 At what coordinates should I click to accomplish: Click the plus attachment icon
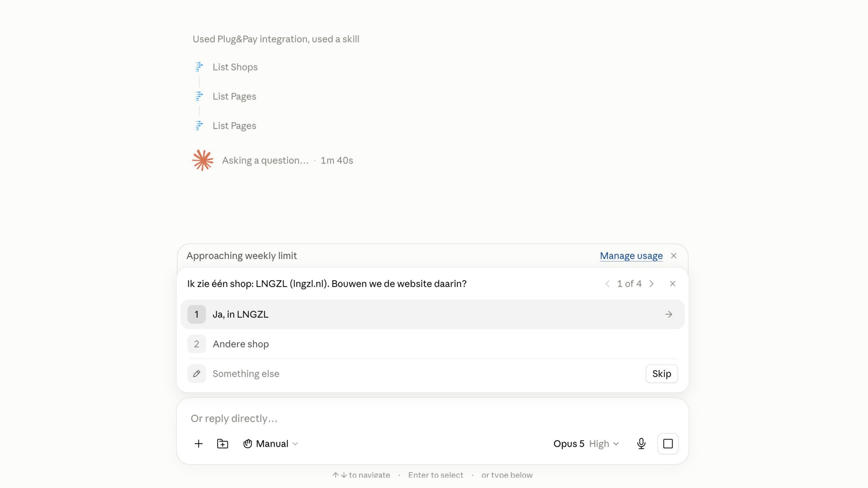coord(199,444)
